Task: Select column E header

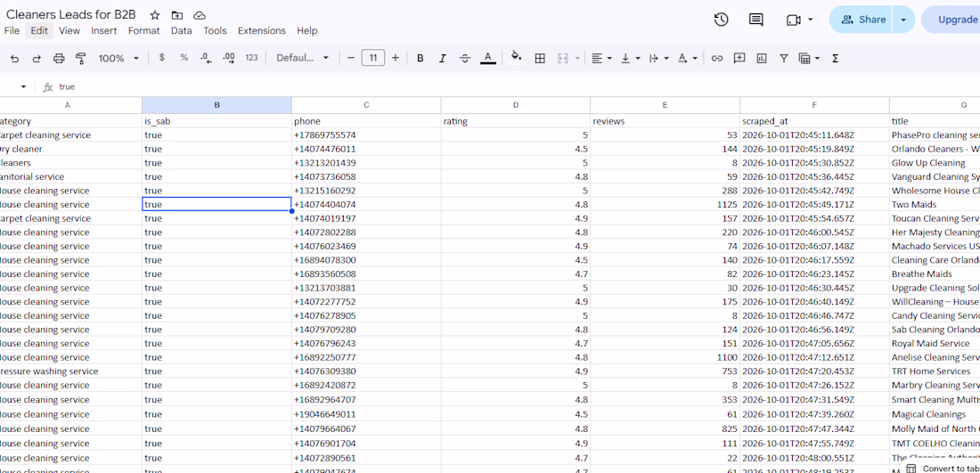Action: coord(665,105)
